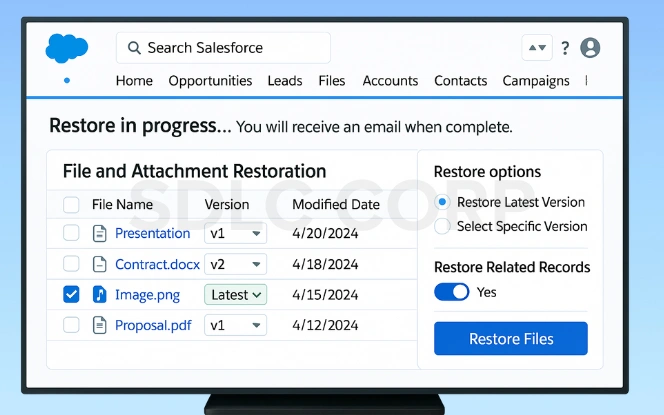Open Proposal.pdf version v1 dropdown
Viewport: 664px width, 415px height.
[235, 325]
